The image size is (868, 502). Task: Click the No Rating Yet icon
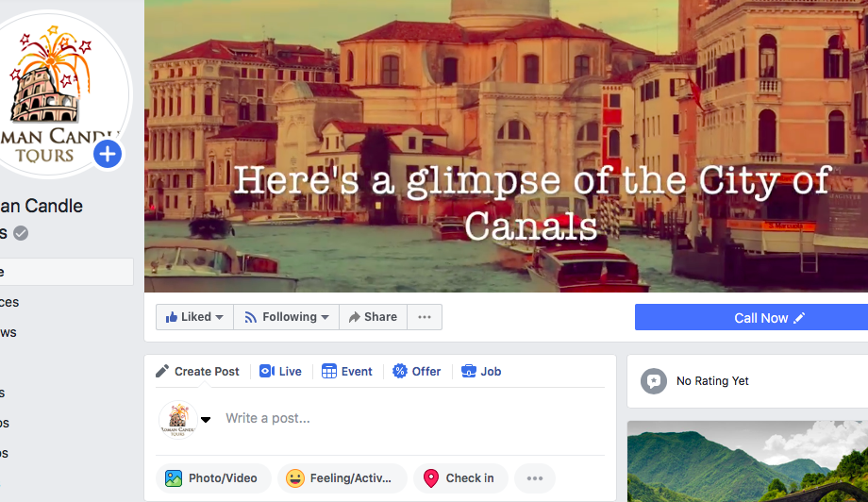pyautogui.click(x=654, y=381)
